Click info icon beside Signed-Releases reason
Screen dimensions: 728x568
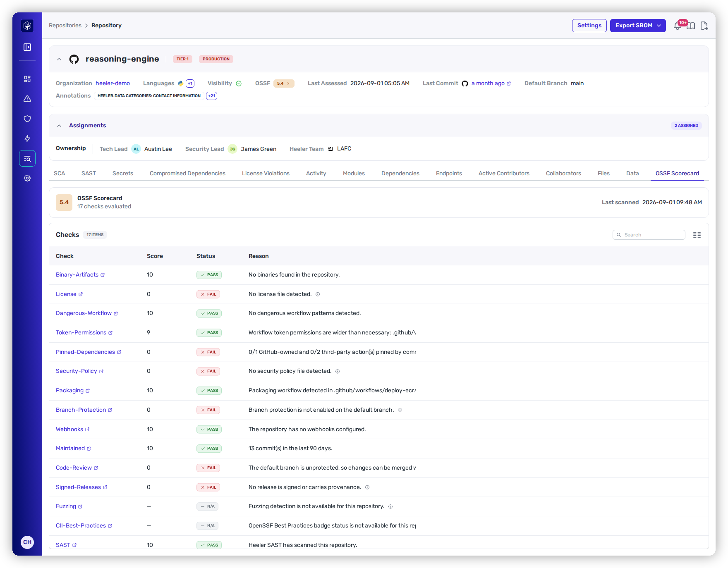click(367, 487)
